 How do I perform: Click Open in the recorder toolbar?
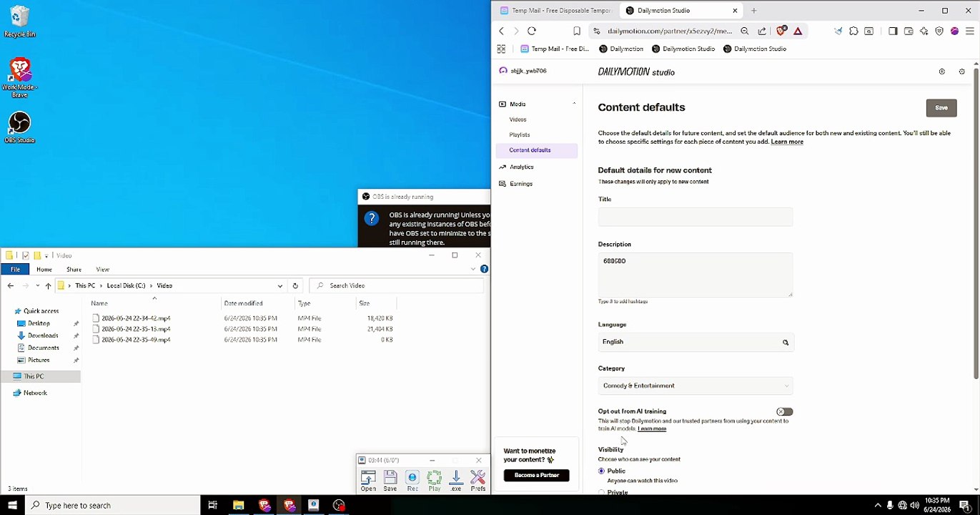(368, 481)
